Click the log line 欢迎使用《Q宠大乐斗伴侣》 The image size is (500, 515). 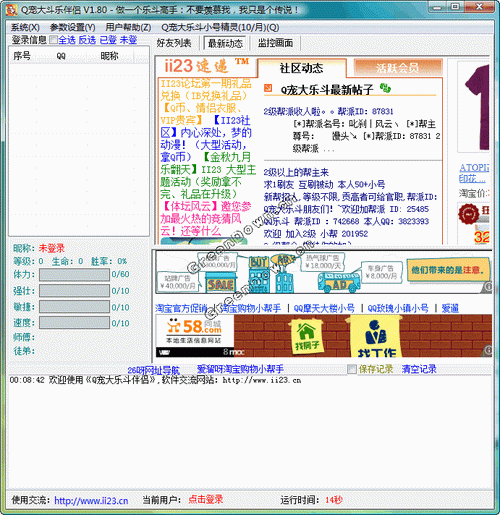pos(155,380)
